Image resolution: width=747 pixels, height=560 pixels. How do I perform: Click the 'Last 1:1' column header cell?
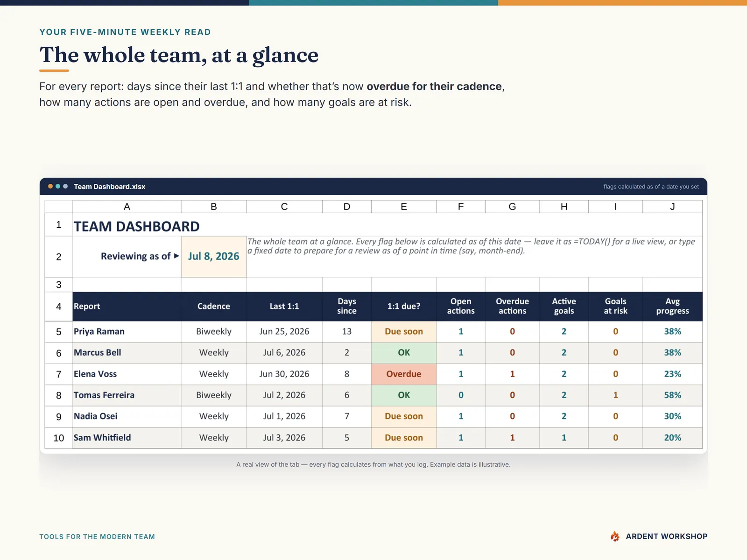pos(284,307)
